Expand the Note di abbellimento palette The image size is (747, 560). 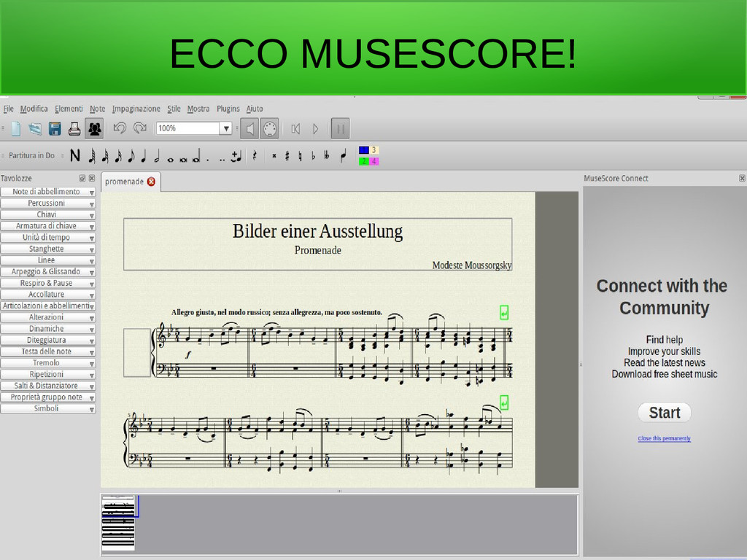(x=47, y=192)
